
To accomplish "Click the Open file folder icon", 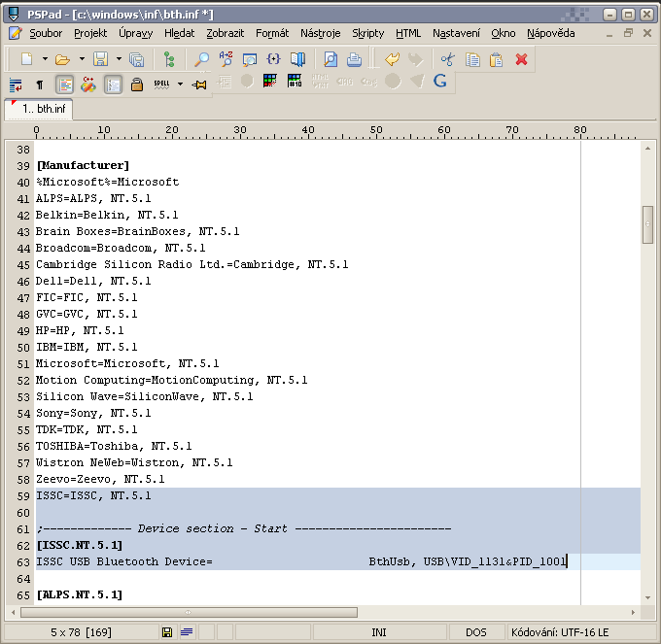I will point(62,59).
